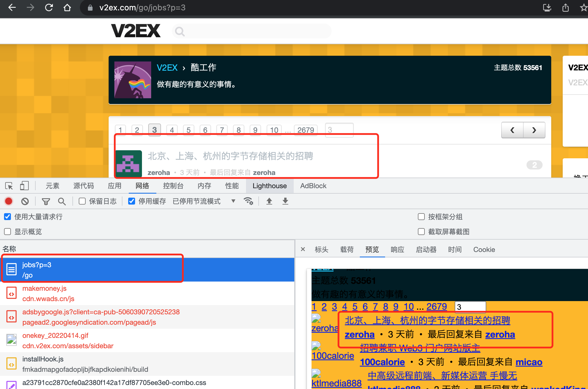
Task: Click the 100calorie link in preview
Action: click(382, 362)
